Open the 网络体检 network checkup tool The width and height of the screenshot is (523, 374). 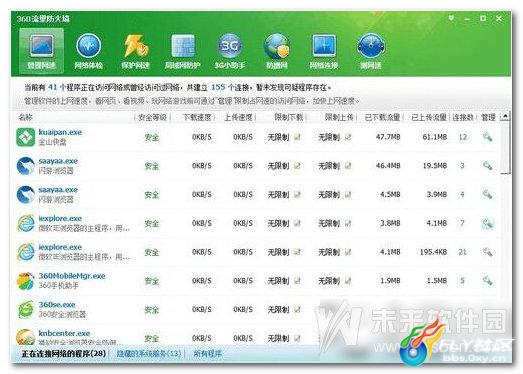pyautogui.click(x=88, y=51)
